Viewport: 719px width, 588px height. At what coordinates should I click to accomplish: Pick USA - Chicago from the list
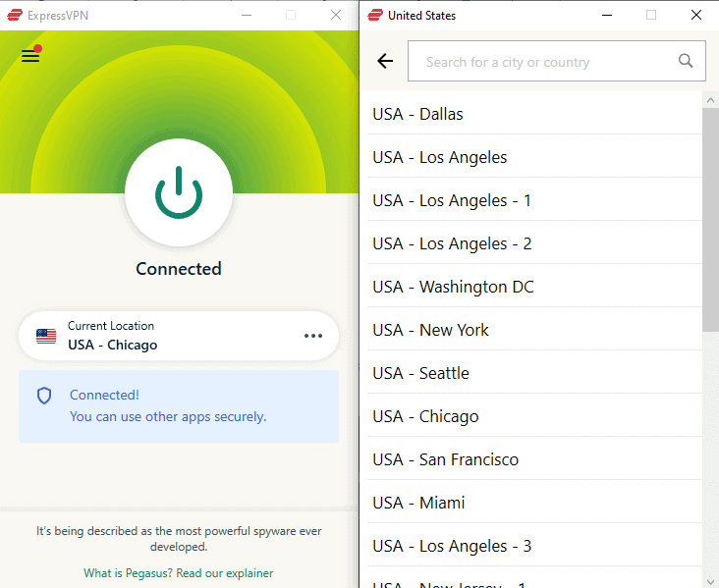click(x=534, y=415)
